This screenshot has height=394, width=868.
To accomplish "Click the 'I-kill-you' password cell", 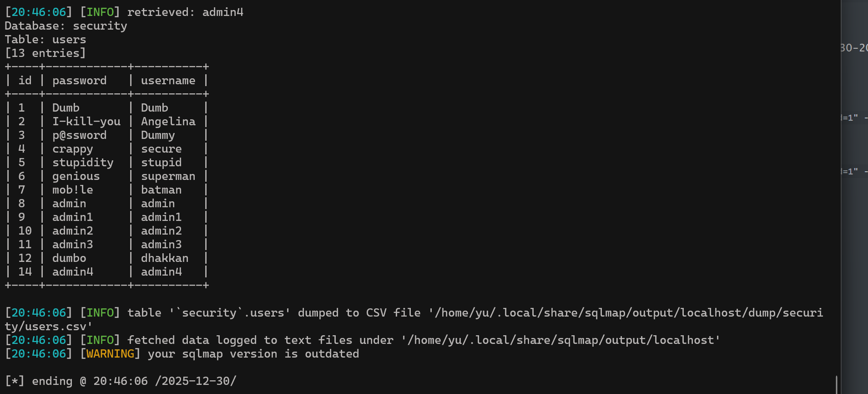I will [86, 122].
